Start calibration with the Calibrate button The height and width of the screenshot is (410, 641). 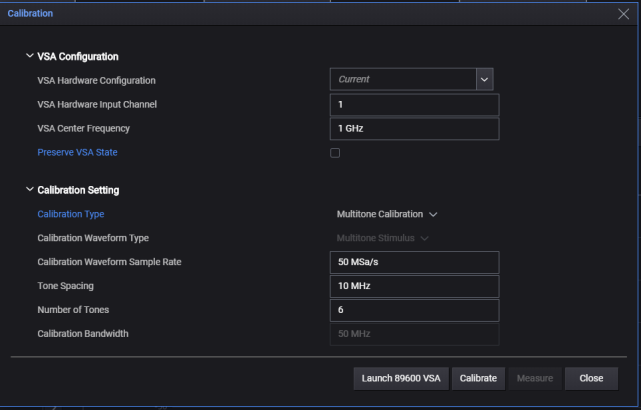pyautogui.click(x=478, y=379)
